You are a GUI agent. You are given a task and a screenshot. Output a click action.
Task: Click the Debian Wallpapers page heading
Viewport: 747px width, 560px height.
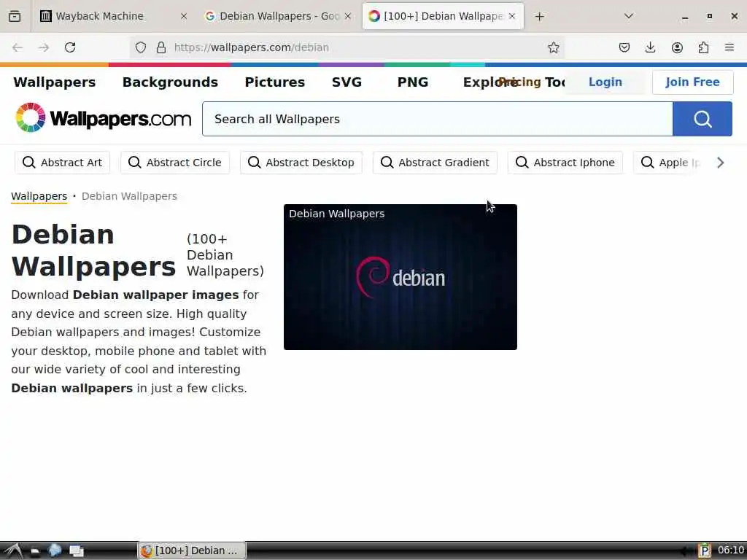tap(94, 251)
